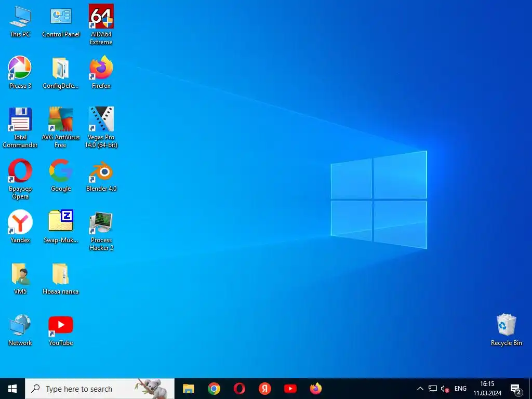Select the Yandex desktop shortcut
The width and height of the screenshot is (532, 399).
click(20, 227)
